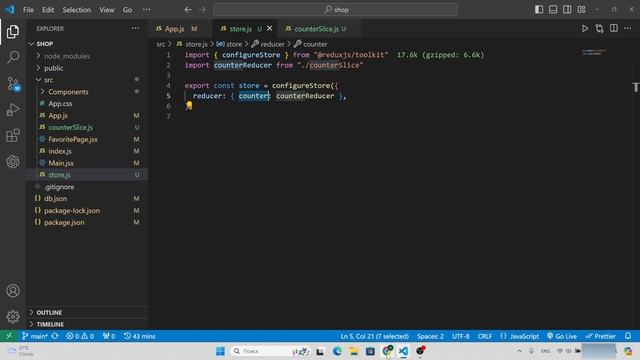Click the 43 mins time tracker in status bar

pyautogui.click(x=139, y=336)
